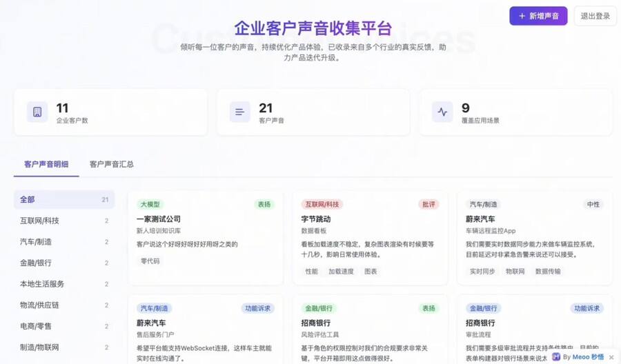Image resolution: width=621 pixels, height=364 pixels.
Task: Click the 大模型 industry tag
Action: pyautogui.click(x=150, y=204)
